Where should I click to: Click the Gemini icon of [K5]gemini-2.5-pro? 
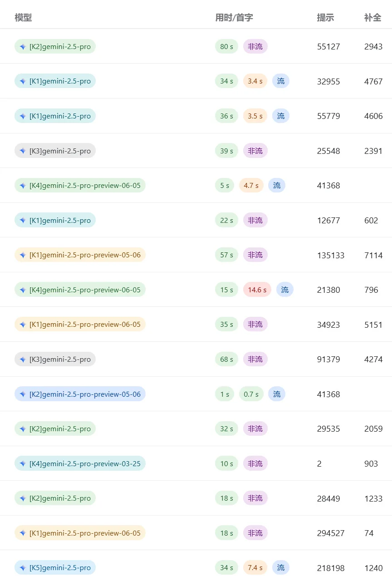[23, 567]
